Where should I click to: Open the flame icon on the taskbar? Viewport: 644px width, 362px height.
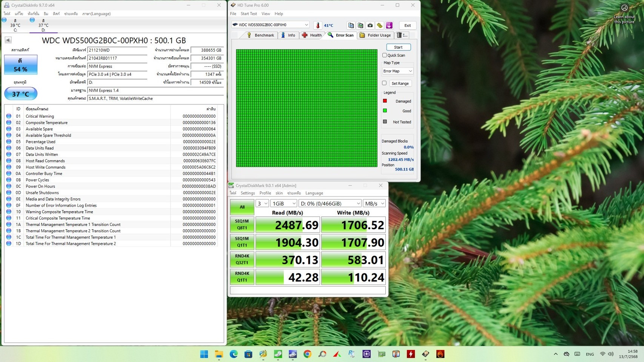[440, 354]
